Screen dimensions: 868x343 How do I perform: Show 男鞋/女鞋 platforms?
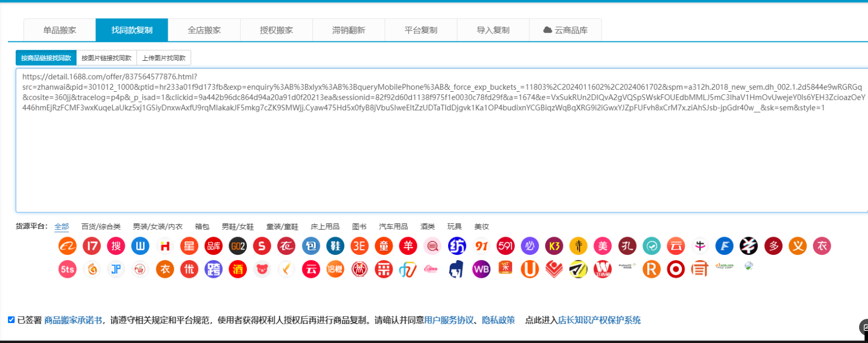point(238,227)
